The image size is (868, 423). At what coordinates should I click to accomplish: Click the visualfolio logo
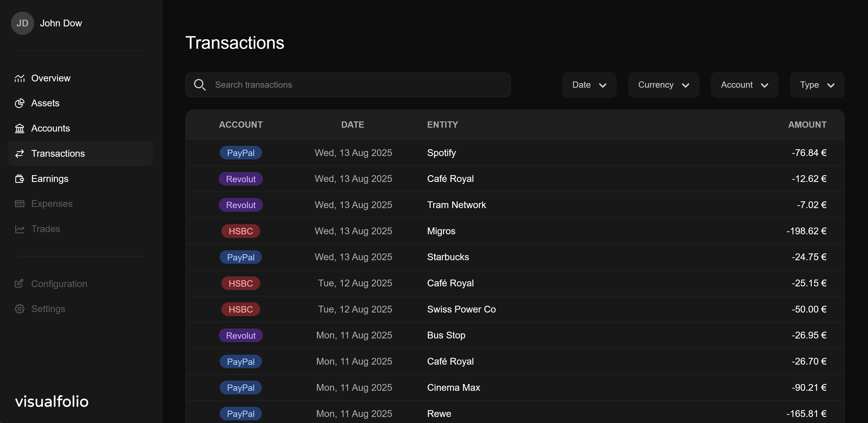(x=52, y=401)
